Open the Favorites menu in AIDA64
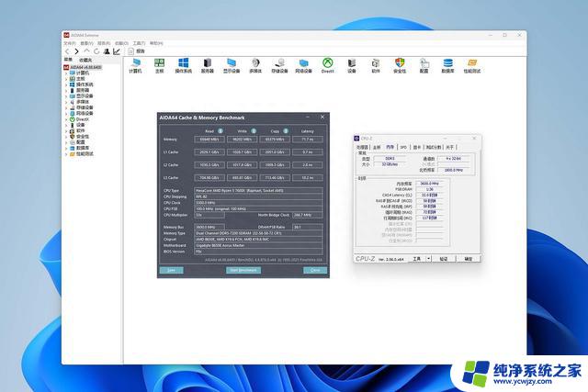588x392 pixels. (x=121, y=43)
